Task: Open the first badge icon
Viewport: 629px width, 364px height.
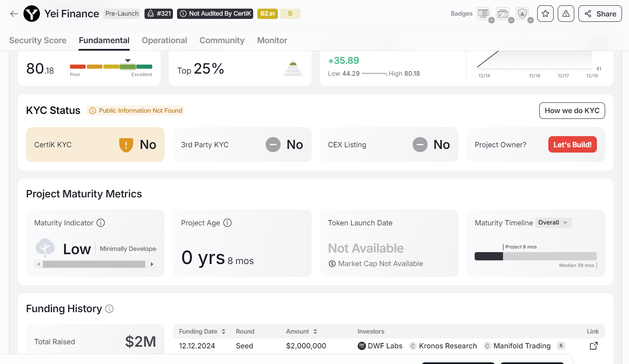Action: 483,14
